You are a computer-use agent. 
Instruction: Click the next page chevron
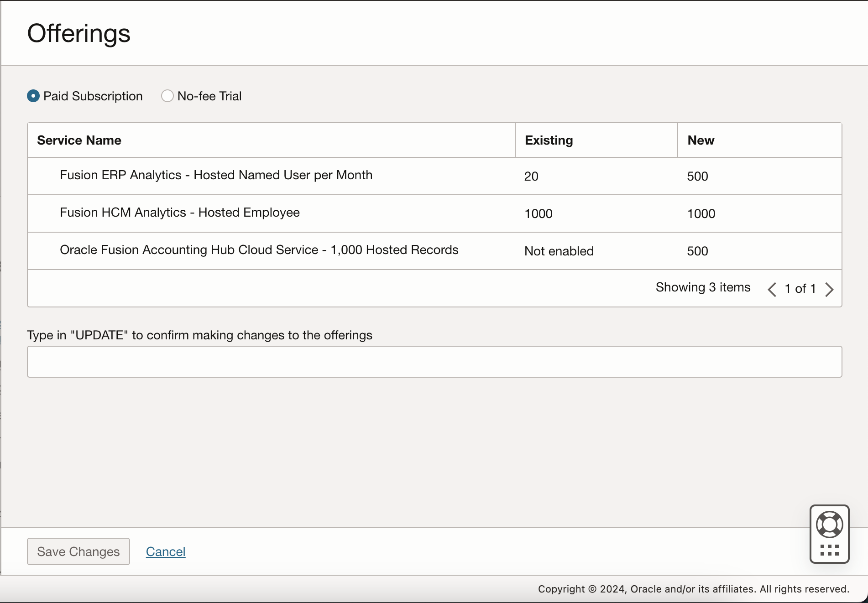tap(830, 289)
